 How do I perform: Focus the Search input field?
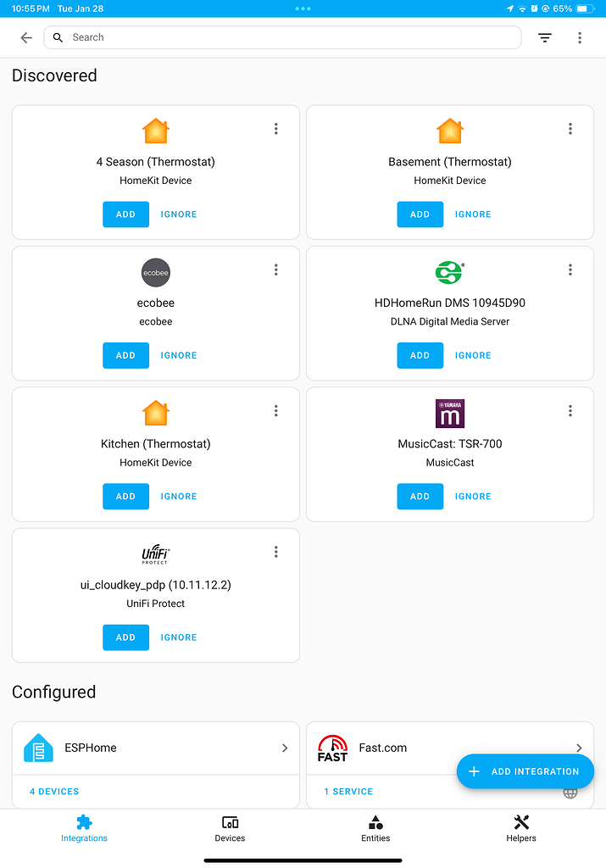click(288, 38)
